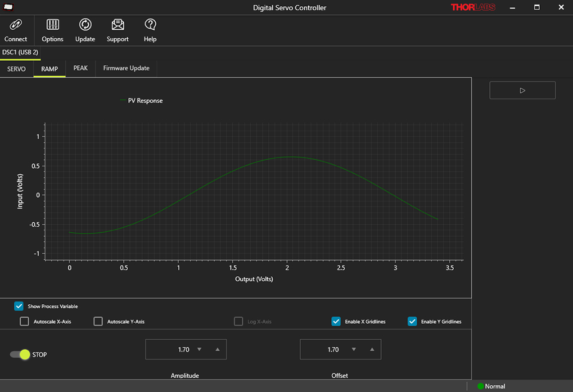
Task: Tick the Log X-Axis checkbox
Action: 238,322
